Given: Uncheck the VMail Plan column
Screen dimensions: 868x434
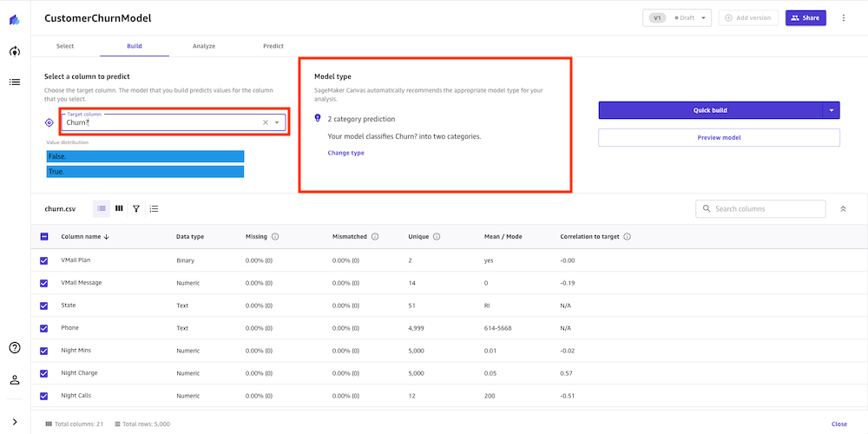Looking at the screenshot, I should (44, 260).
